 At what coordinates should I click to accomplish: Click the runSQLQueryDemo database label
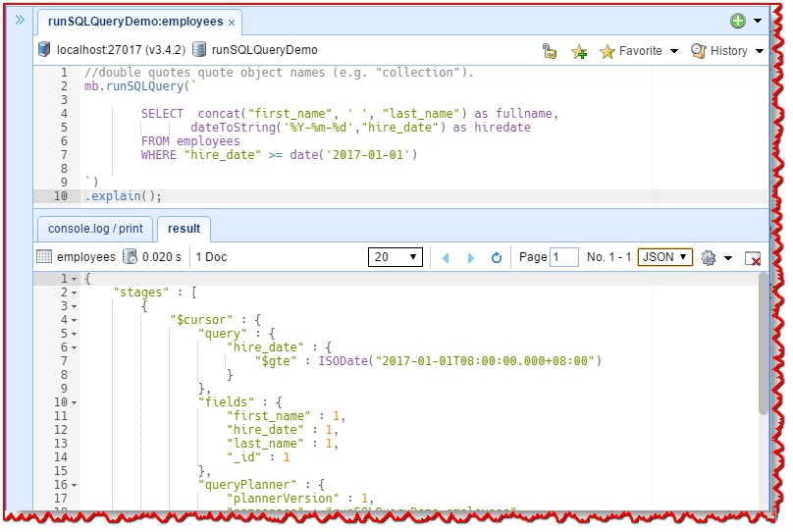[x=265, y=50]
